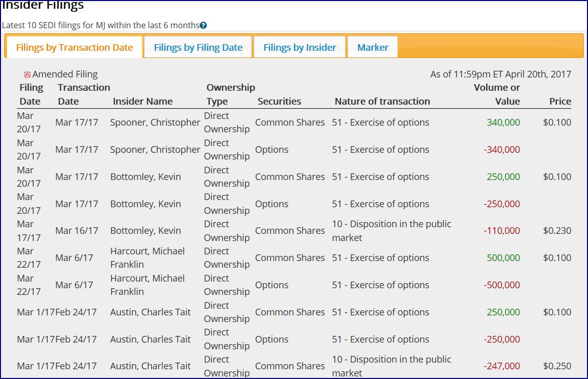Image resolution: width=588 pixels, height=379 pixels.
Task: Click the -110,000 disposition volume value
Action: point(501,231)
